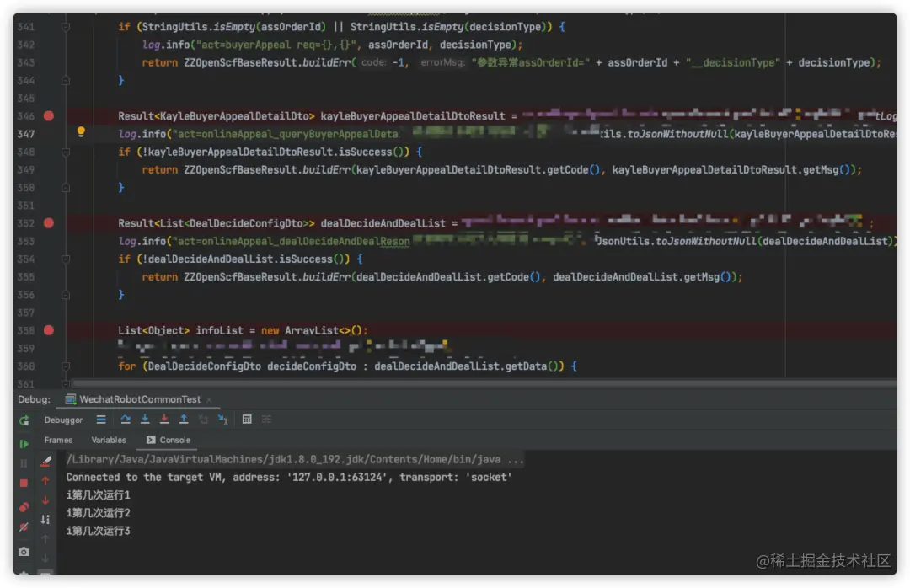
Task: Click the grey down arrow in console toolbar
Action: tap(45, 559)
